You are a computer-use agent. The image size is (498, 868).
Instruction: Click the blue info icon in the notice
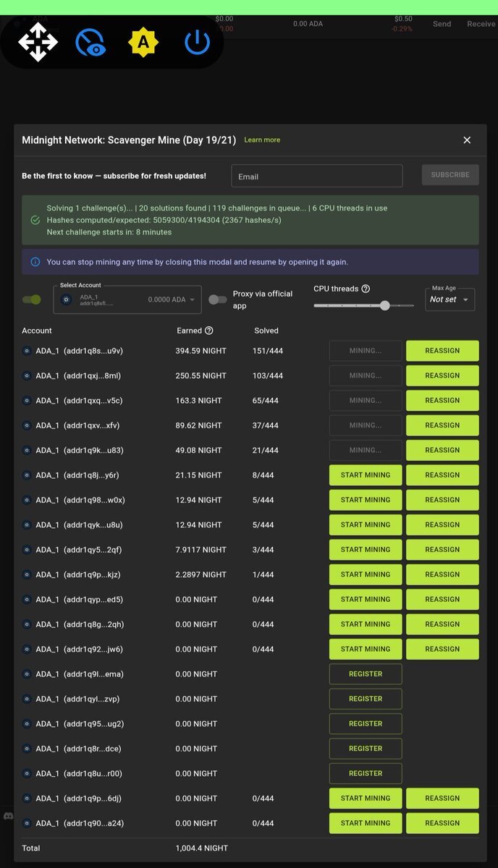35,262
